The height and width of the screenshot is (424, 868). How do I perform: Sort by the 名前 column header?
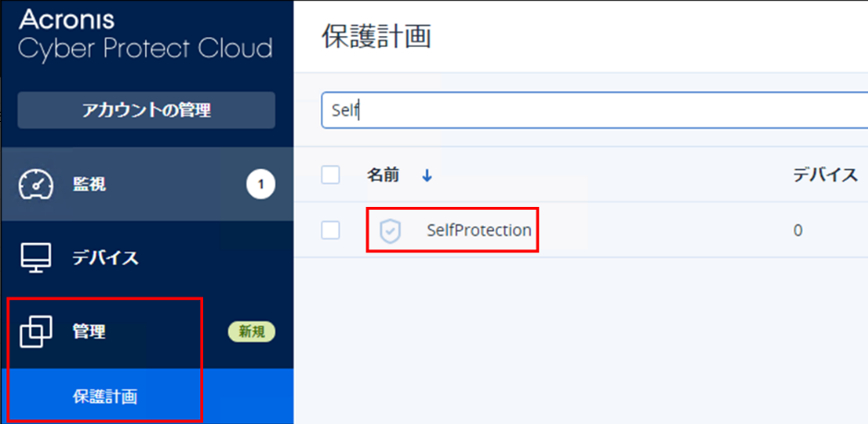[x=382, y=175]
